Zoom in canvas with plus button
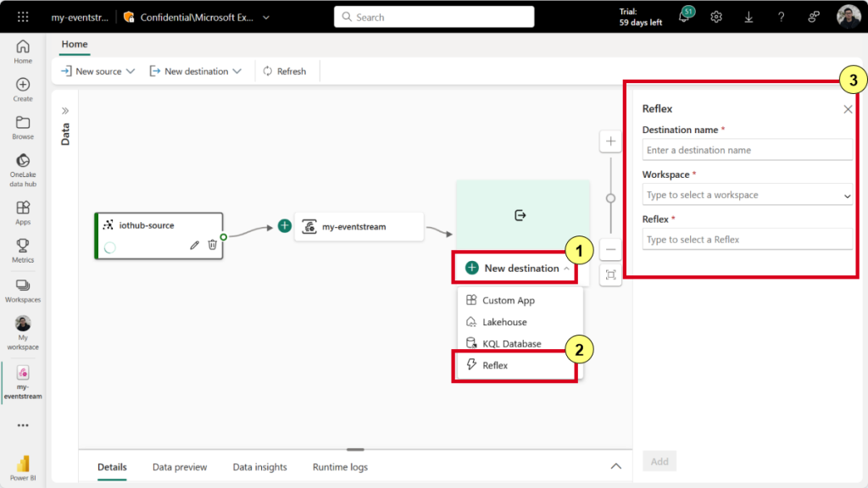The image size is (868, 488). pos(610,141)
